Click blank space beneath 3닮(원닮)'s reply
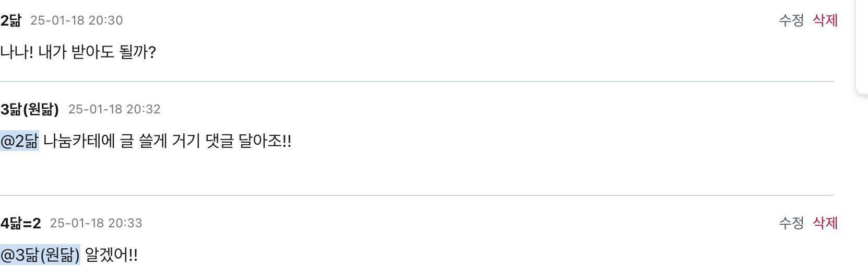 coord(417,172)
